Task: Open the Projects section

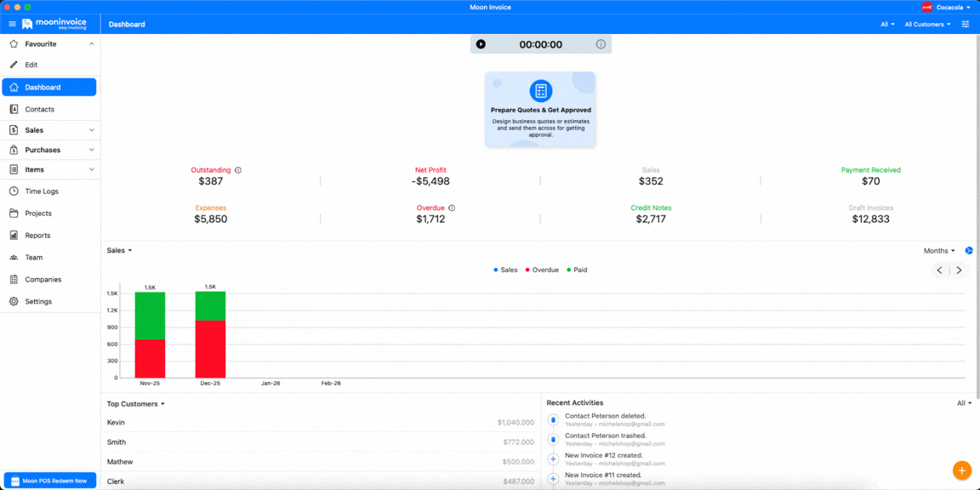Action: point(41,214)
